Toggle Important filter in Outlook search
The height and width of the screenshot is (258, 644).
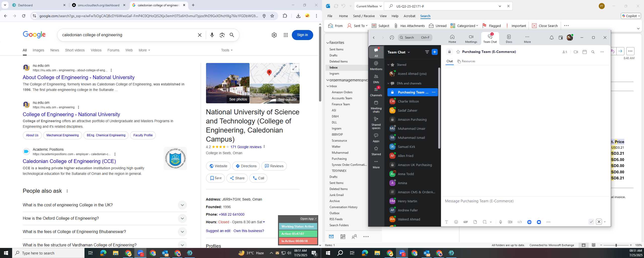tap(516, 26)
